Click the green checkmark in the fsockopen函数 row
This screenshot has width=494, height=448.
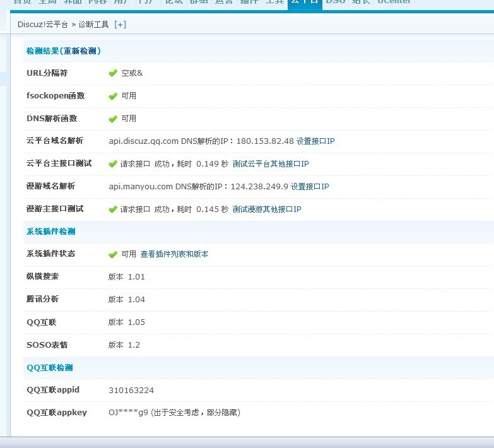(113, 96)
